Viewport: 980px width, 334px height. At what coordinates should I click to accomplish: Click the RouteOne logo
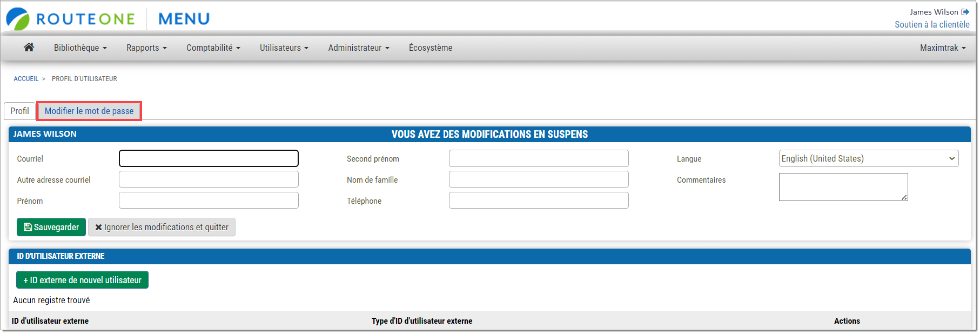click(x=71, y=19)
